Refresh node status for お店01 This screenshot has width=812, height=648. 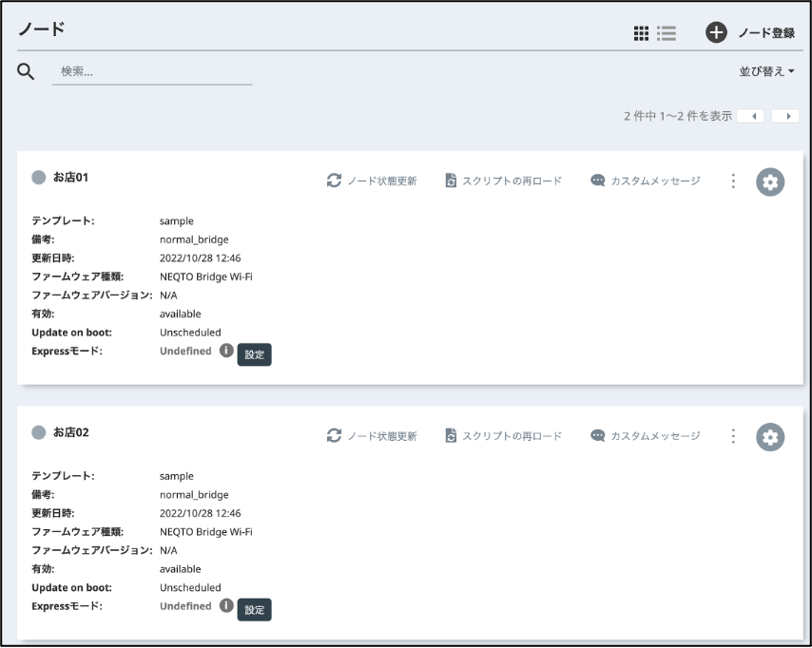point(372,181)
